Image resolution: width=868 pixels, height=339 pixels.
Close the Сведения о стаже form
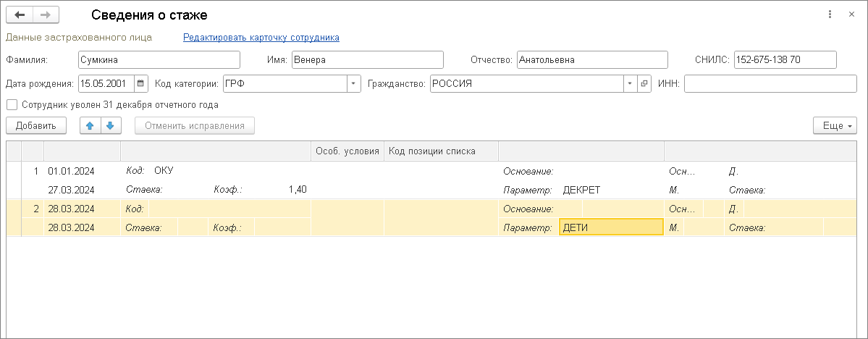pyautogui.click(x=849, y=14)
